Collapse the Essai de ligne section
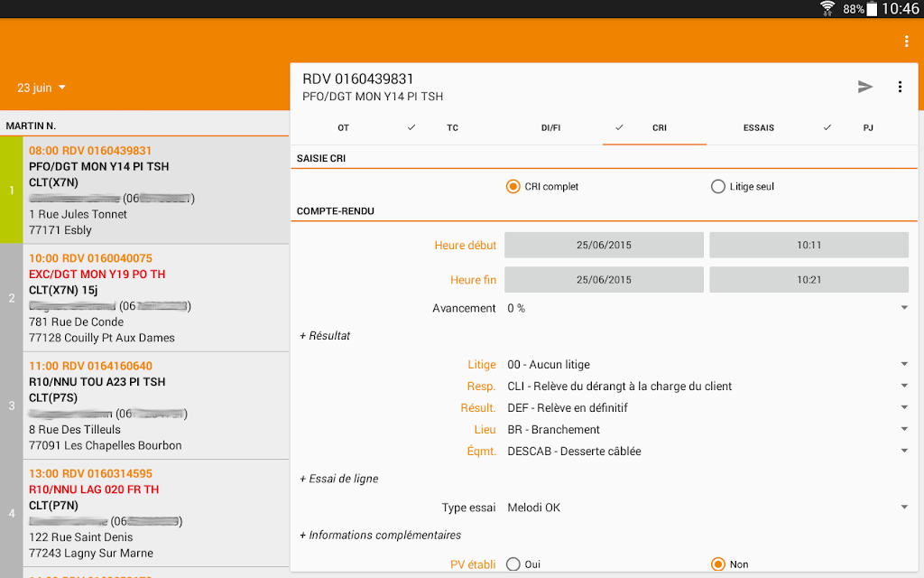This screenshot has width=924, height=578. click(339, 479)
